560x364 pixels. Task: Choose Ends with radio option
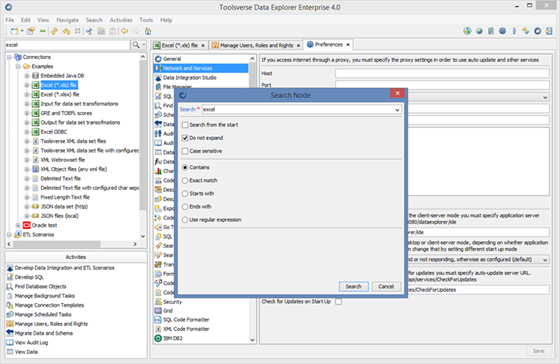(185, 206)
